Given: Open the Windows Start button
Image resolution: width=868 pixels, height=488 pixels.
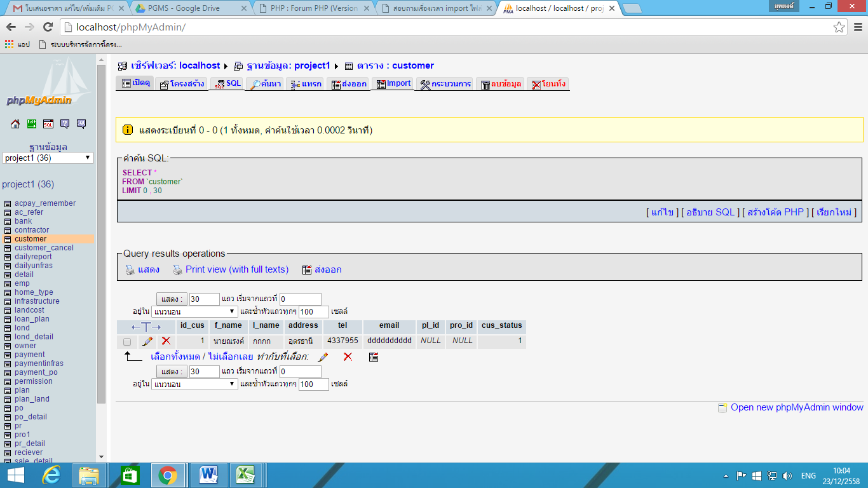Looking at the screenshot, I should (15, 475).
